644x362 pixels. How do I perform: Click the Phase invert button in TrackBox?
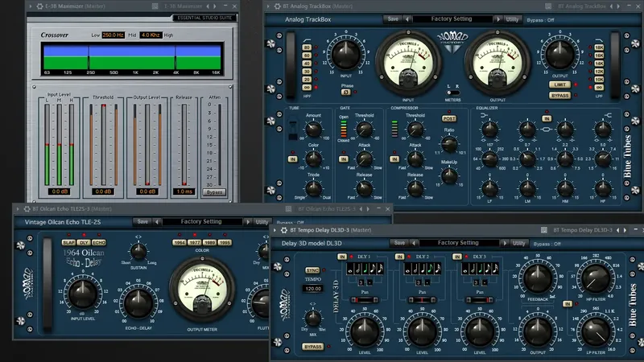click(x=346, y=93)
